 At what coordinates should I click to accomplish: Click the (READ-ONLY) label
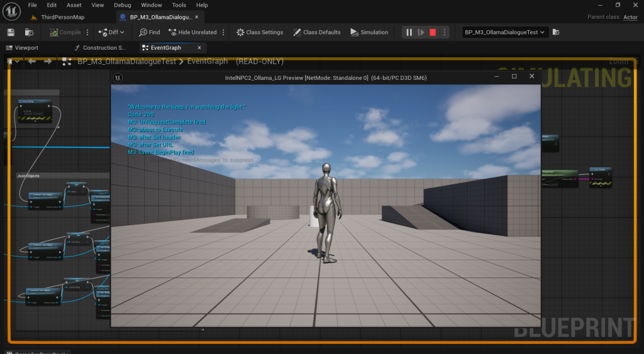[260, 62]
